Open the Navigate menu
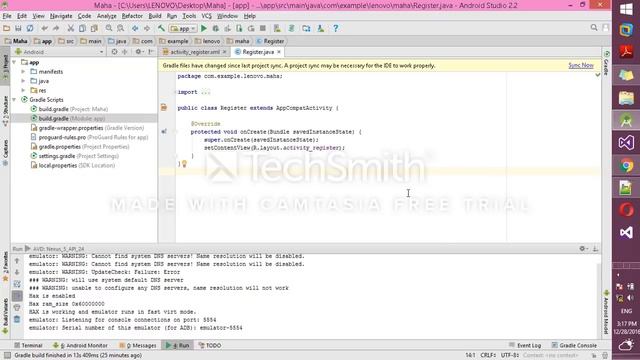This screenshot has height=360, width=640. coord(61,16)
